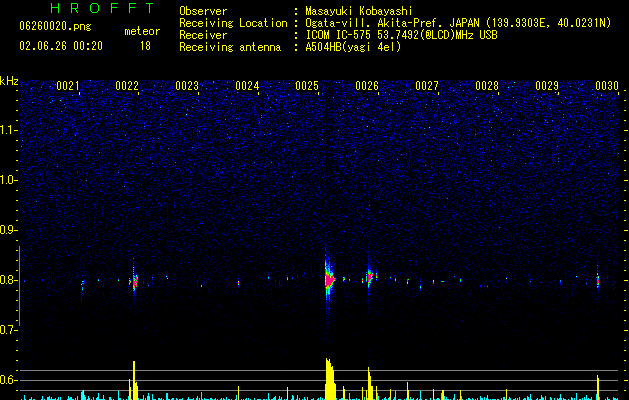This screenshot has height=400, width=629.
Task: Click the meteor echo near 0022
Action: [134, 280]
